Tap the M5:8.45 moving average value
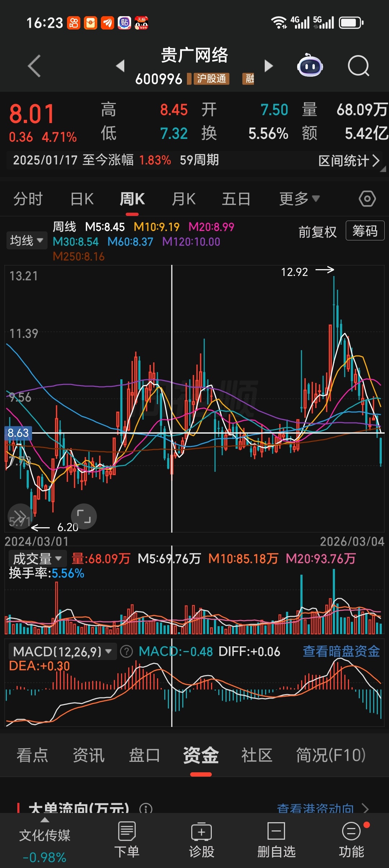Screen dimensions: 389x868 click(105, 227)
